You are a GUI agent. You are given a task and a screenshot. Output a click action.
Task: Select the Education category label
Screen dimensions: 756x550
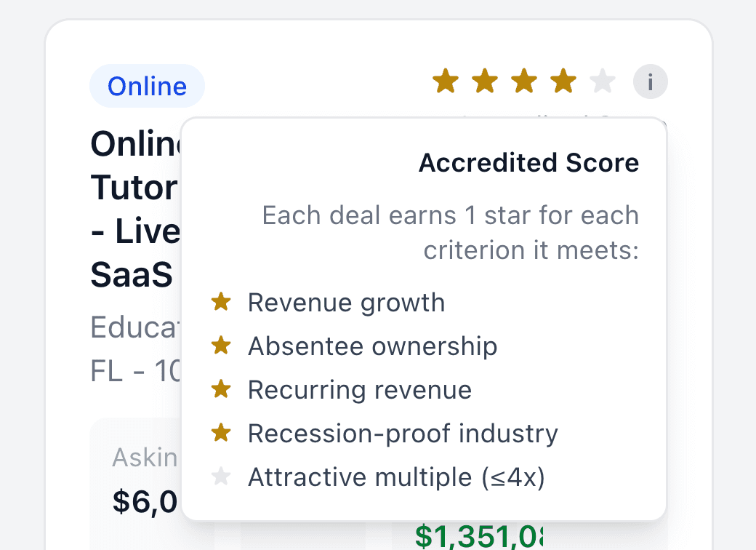[132, 328]
